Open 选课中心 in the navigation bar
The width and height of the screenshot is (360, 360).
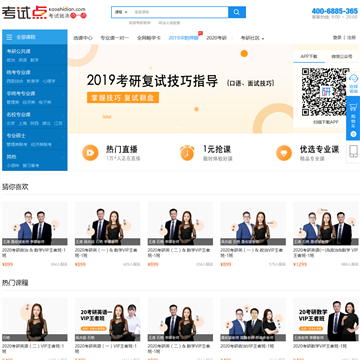pos(83,38)
